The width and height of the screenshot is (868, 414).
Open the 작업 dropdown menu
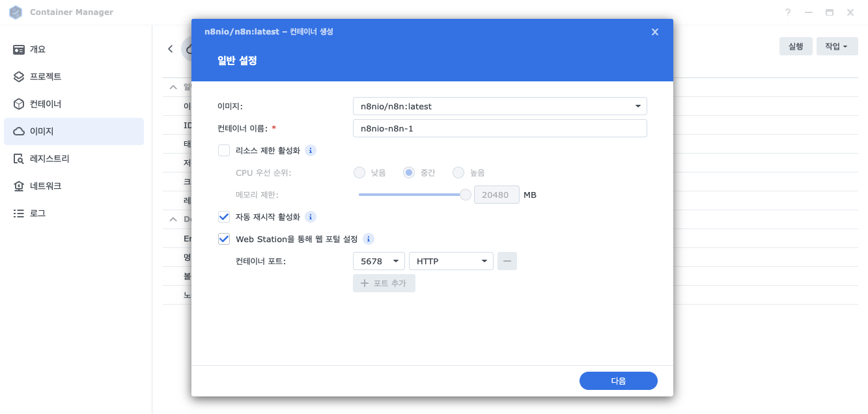point(837,46)
